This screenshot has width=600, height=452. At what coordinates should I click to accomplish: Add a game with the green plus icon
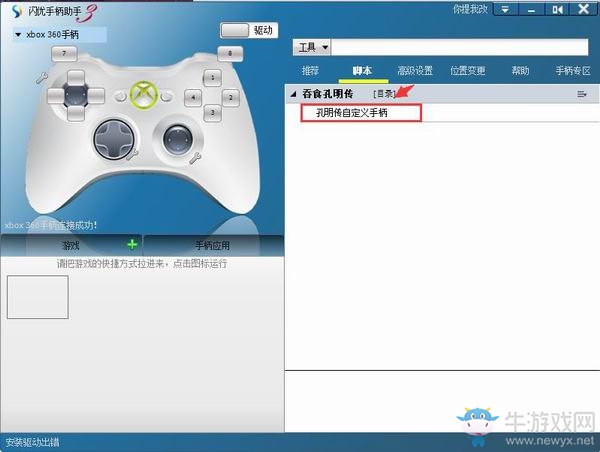pyautogui.click(x=132, y=244)
